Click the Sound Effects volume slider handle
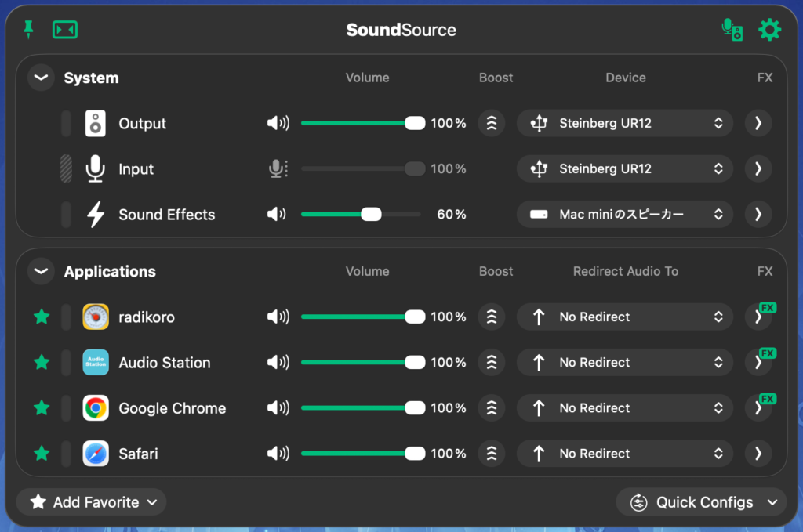Viewport: 803px width, 532px height. 371,215
